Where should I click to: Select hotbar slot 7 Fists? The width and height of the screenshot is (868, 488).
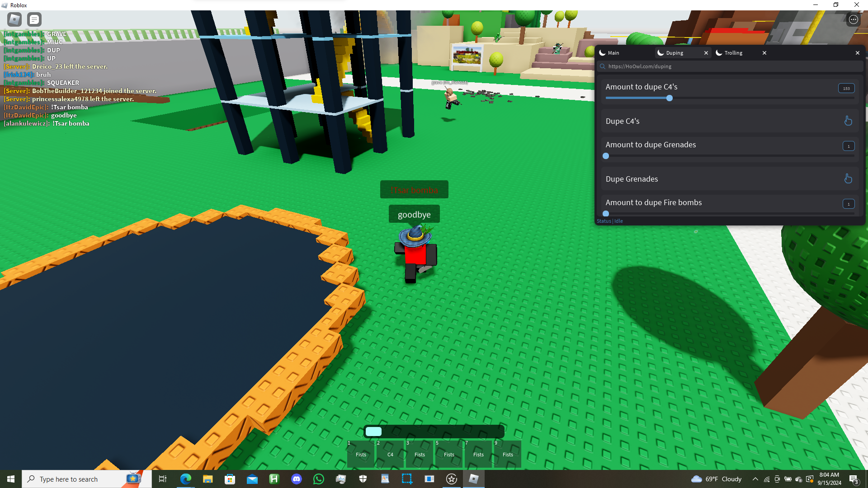(x=478, y=454)
